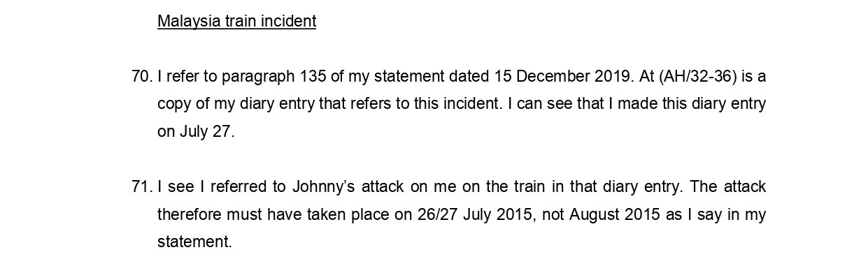Click the underlined "Malaysia train incident" heading
868x266 pixels.
[x=236, y=21]
